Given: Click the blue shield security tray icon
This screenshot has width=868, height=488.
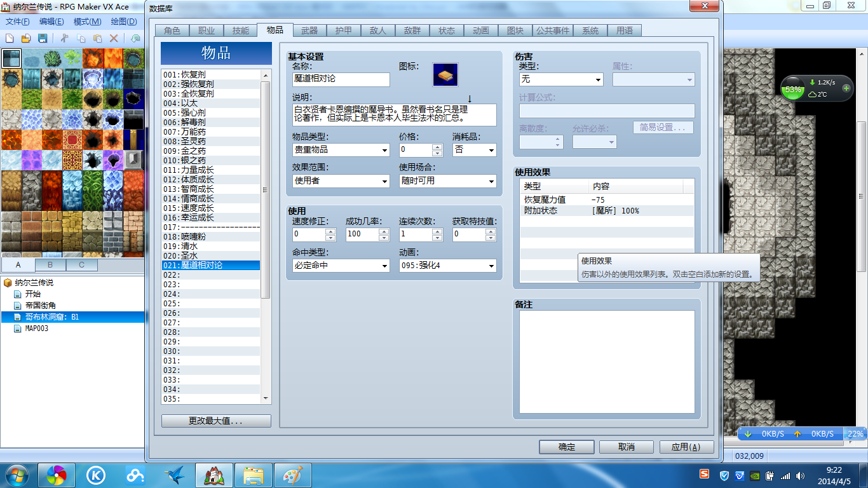Looking at the screenshot, I should pos(724,475).
